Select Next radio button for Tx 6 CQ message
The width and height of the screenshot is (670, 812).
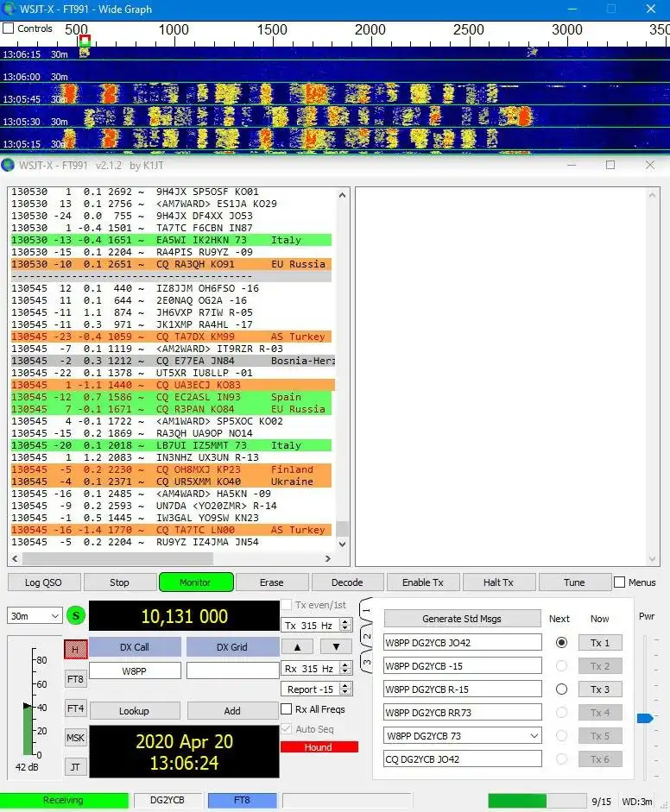coord(561,758)
